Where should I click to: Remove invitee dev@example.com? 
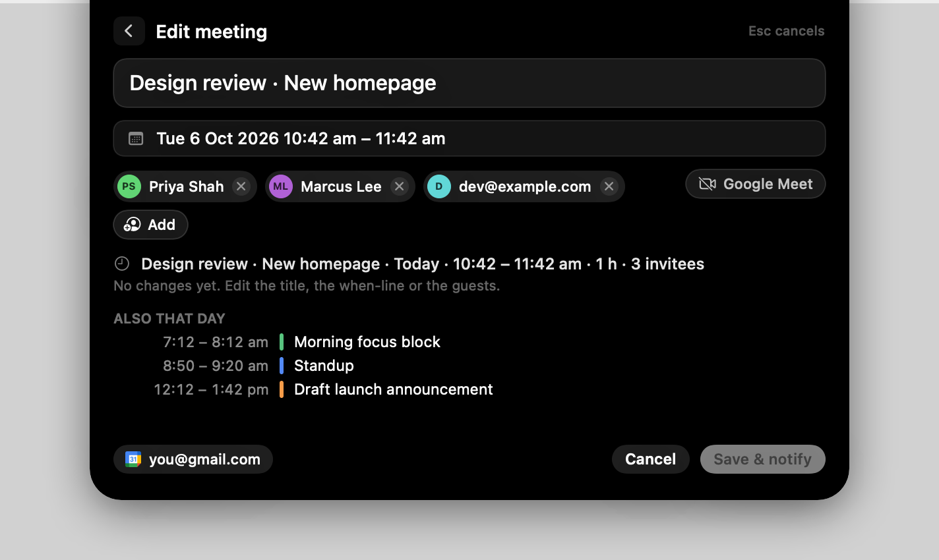point(609,186)
